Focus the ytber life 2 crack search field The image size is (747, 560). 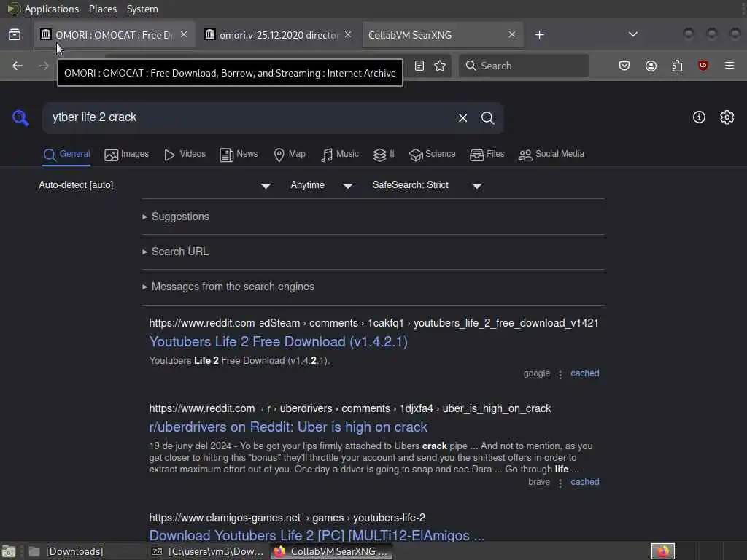click(x=248, y=117)
